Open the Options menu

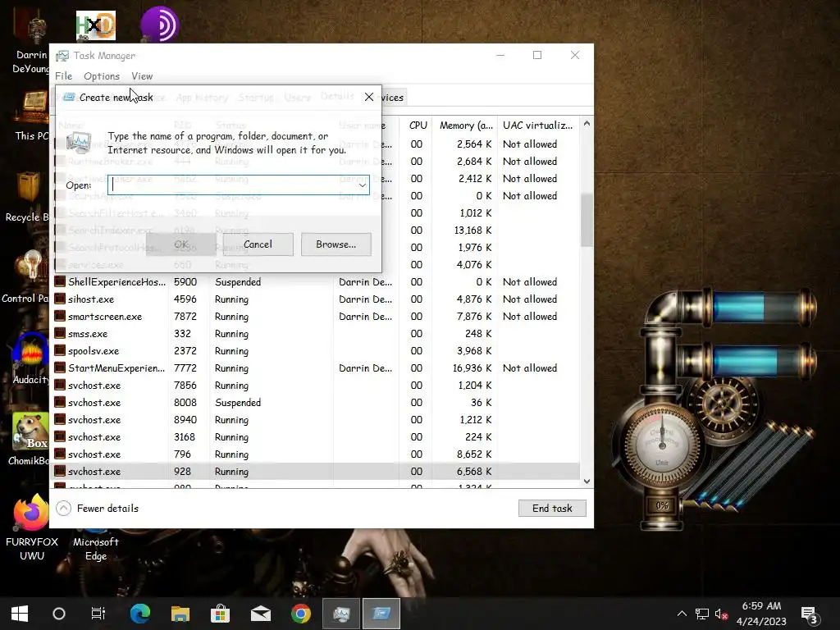(x=101, y=76)
